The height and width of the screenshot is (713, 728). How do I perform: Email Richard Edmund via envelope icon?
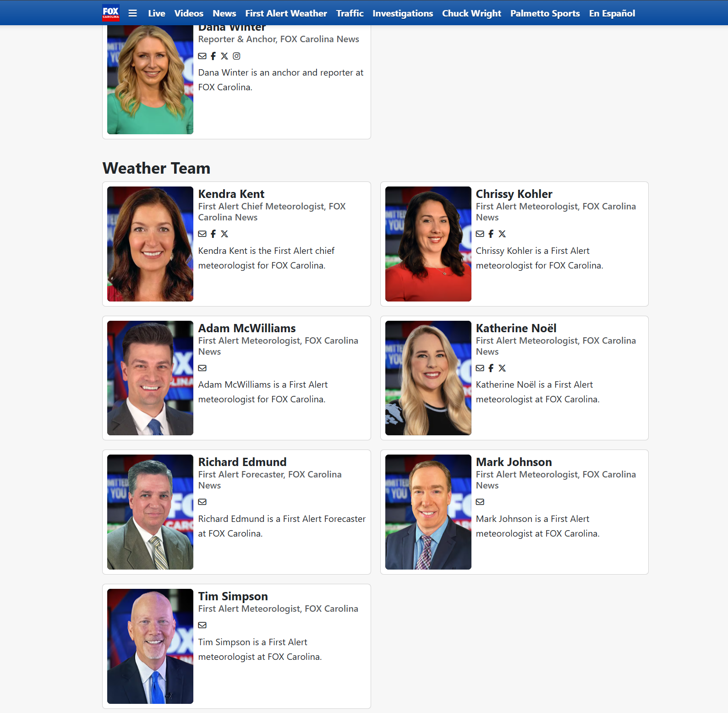click(202, 502)
